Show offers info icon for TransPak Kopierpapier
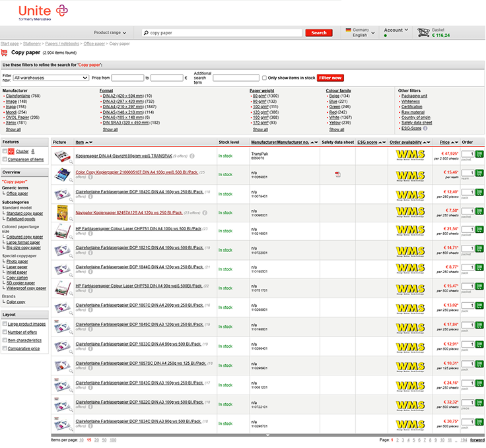 [192, 156]
